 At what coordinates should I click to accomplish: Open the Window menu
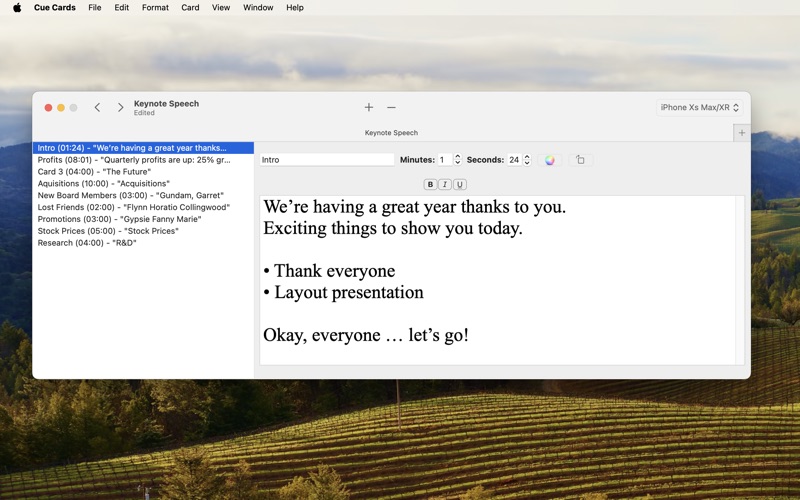[258, 8]
